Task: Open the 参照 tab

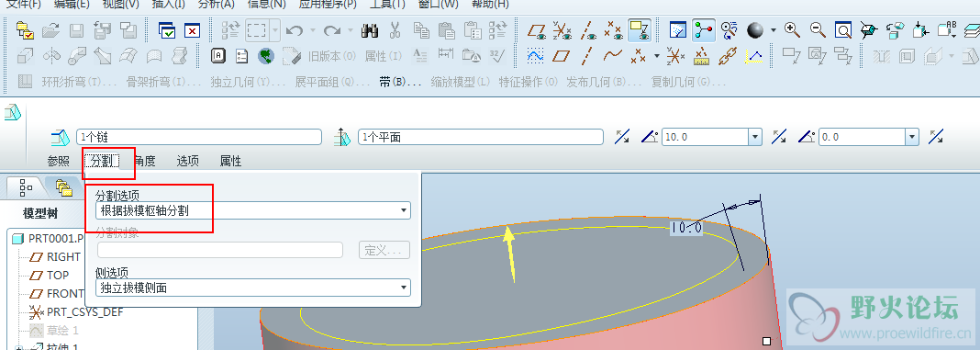Action: point(58,161)
